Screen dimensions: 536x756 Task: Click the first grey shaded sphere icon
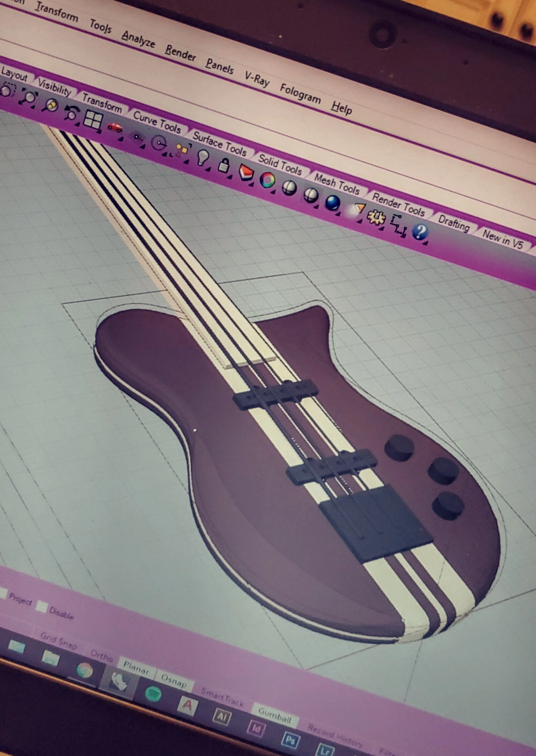click(x=289, y=188)
